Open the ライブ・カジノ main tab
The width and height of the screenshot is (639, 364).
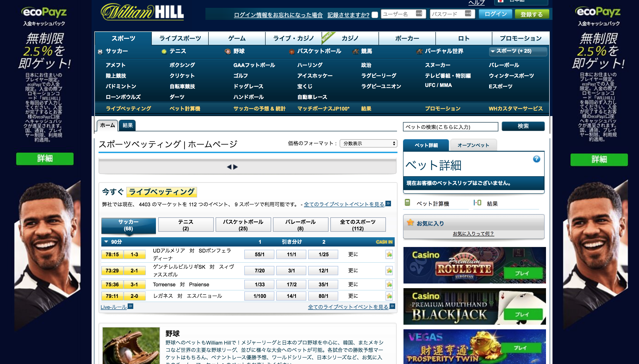(293, 38)
